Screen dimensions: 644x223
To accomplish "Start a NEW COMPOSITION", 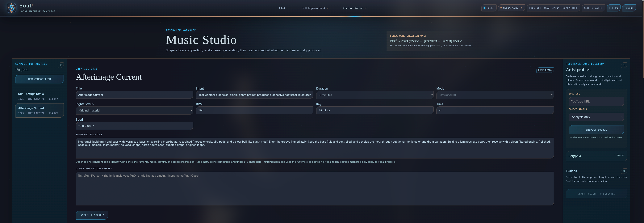I will pos(40,79).
